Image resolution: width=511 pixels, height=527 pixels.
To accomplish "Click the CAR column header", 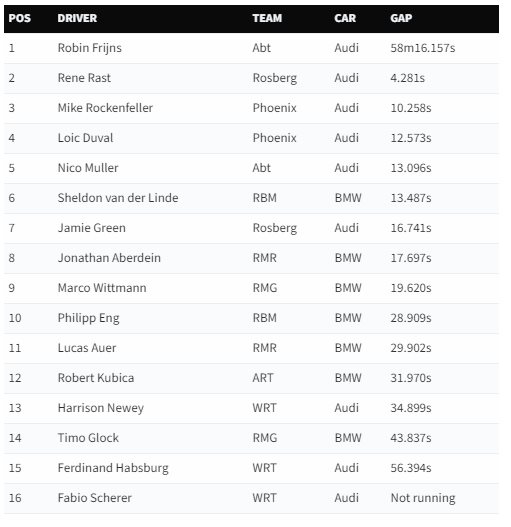I will [345, 18].
